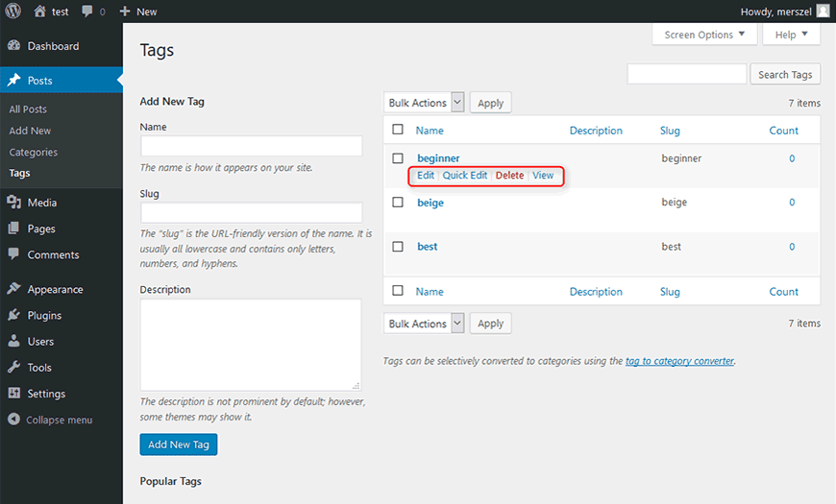Image resolution: width=836 pixels, height=504 pixels.
Task: Click Edit under the beginner tag
Action: click(426, 176)
